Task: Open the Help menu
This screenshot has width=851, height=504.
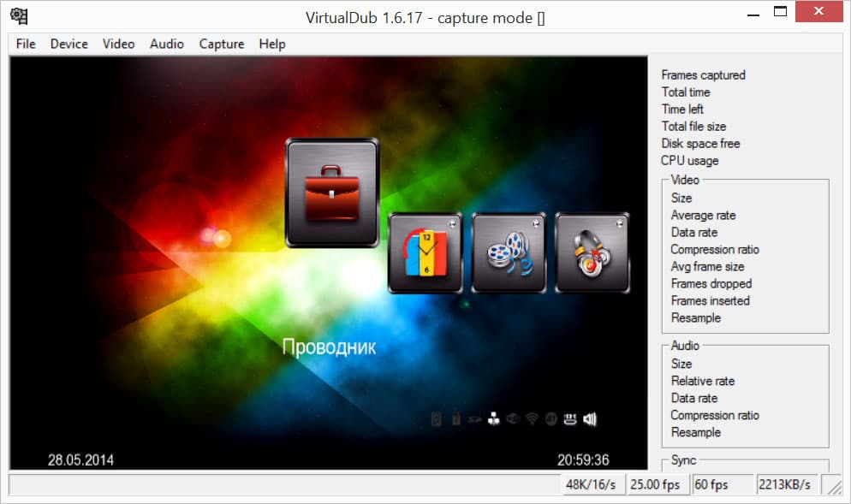Action: (x=272, y=44)
